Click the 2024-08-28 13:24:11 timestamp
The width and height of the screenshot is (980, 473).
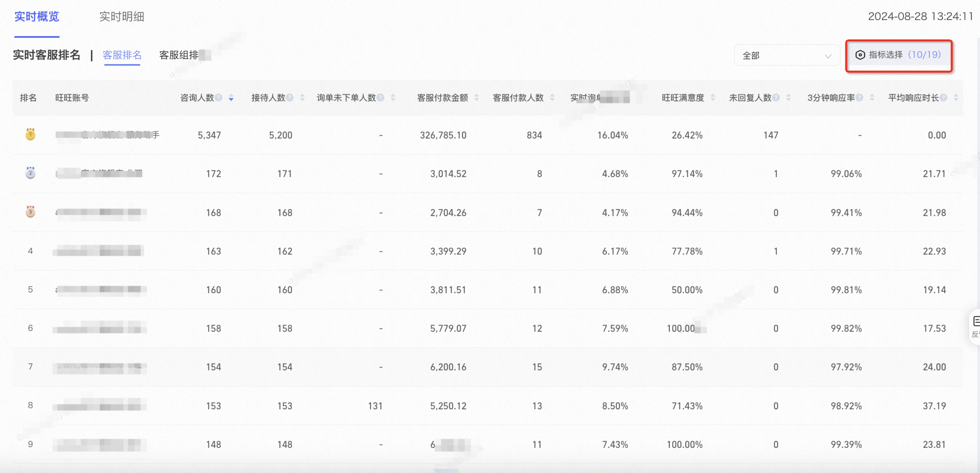(920, 16)
